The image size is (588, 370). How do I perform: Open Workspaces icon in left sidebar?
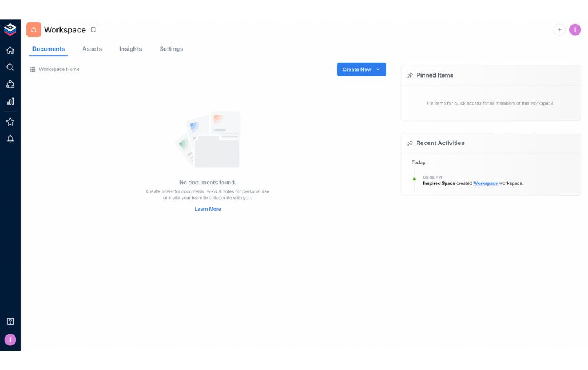[x=10, y=84]
